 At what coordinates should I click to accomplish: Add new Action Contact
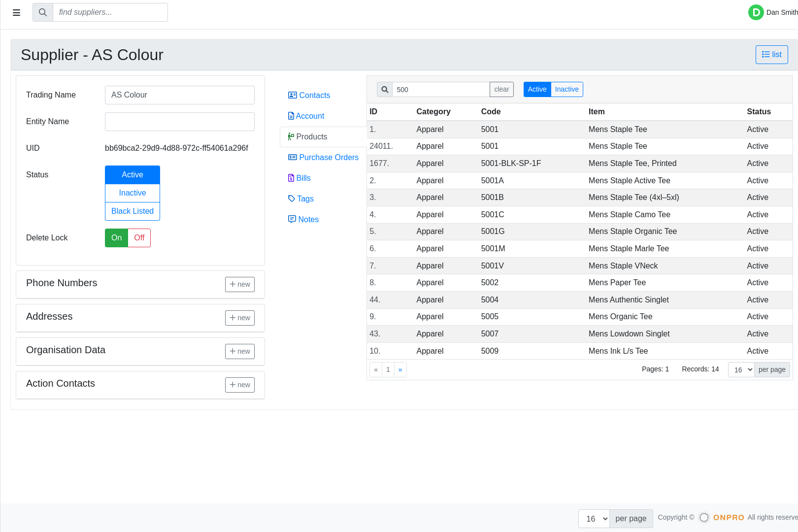[240, 385]
